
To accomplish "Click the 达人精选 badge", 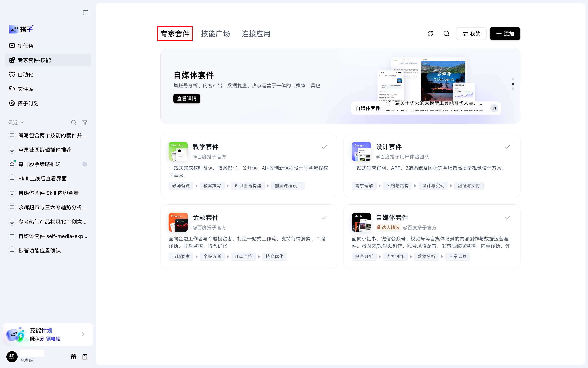I will tap(388, 228).
